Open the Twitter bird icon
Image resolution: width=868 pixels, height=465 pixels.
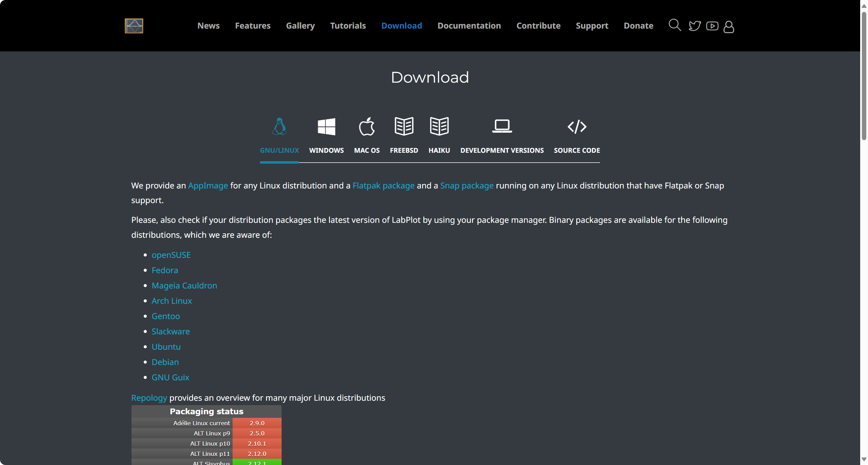pos(694,26)
